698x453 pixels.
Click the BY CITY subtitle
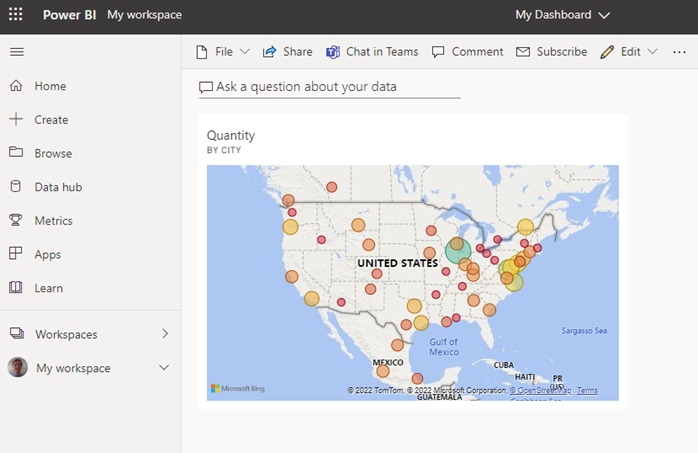[224, 150]
